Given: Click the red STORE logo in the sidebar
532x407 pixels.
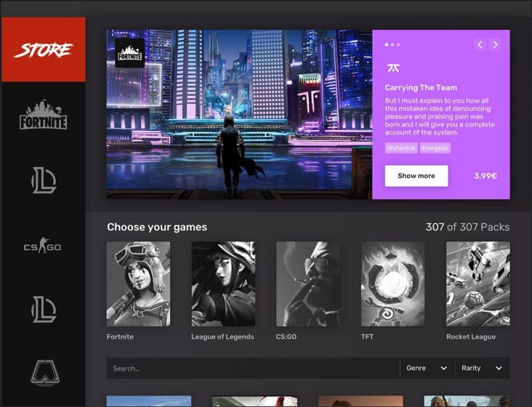Looking at the screenshot, I should click(x=43, y=49).
